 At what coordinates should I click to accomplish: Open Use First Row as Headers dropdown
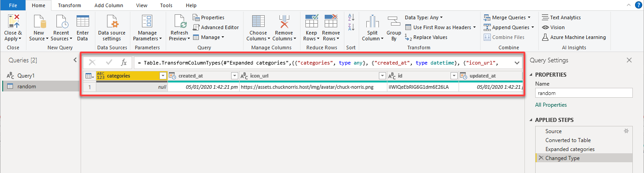coord(440,27)
